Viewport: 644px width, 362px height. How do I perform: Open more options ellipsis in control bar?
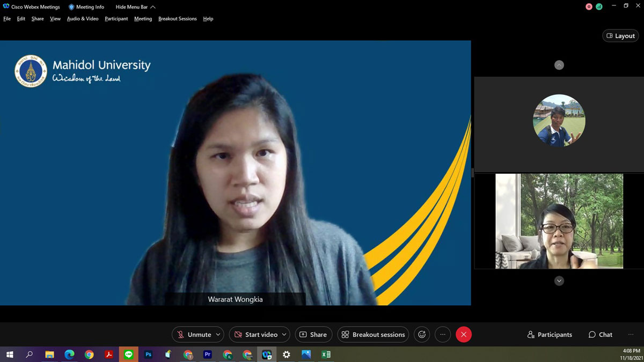[x=443, y=335]
